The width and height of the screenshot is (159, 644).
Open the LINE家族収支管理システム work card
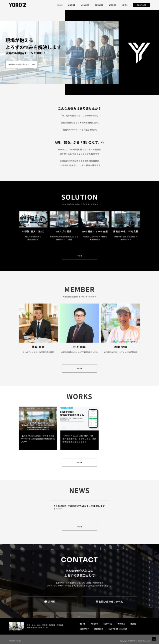click(x=79, y=428)
